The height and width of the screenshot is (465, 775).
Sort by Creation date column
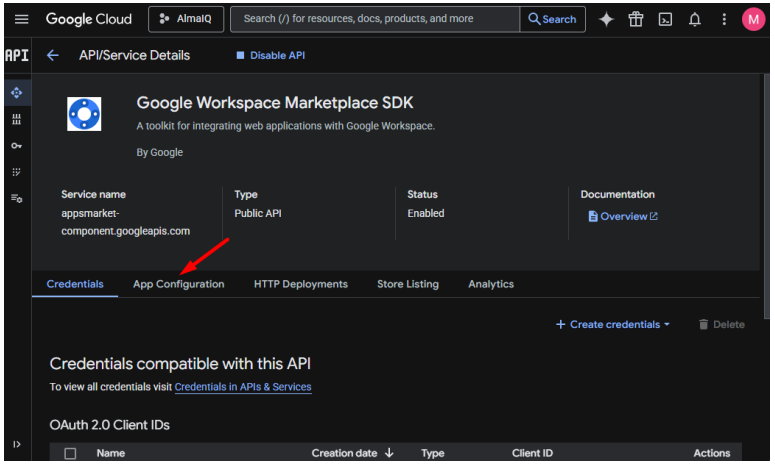344,453
